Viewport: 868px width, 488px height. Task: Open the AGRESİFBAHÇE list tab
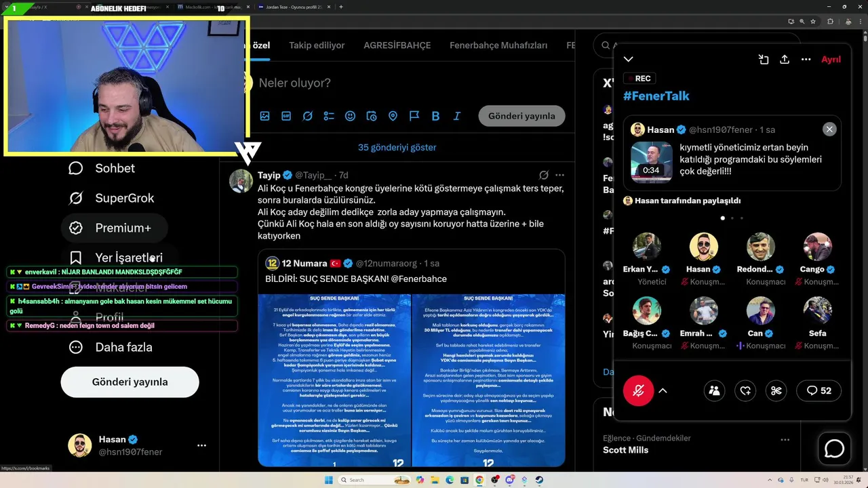click(397, 45)
